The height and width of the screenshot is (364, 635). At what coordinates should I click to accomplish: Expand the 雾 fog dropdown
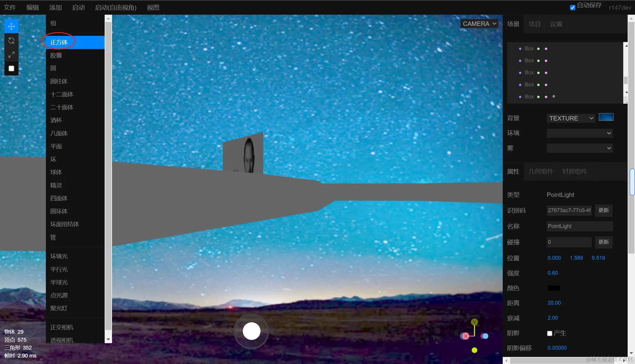click(579, 148)
